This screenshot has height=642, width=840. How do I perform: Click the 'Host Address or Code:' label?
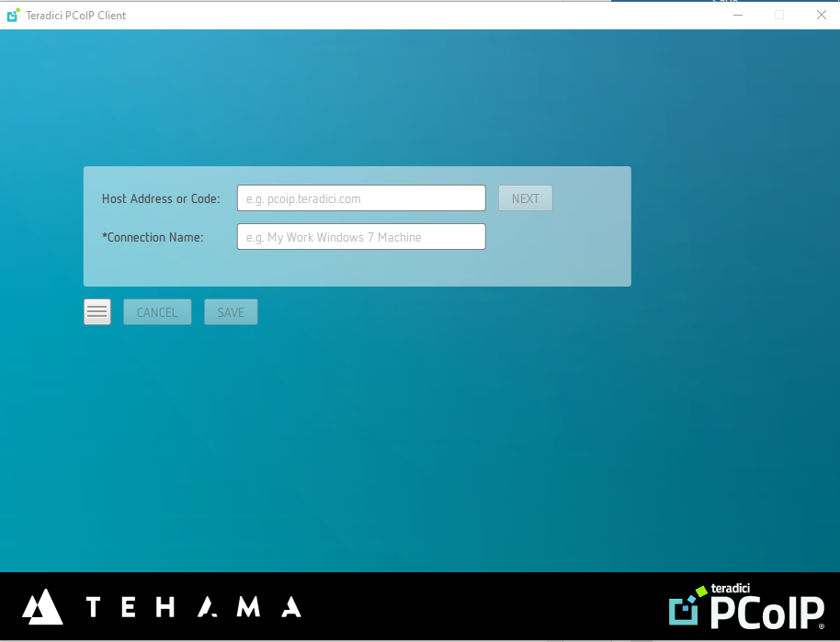(161, 198)
